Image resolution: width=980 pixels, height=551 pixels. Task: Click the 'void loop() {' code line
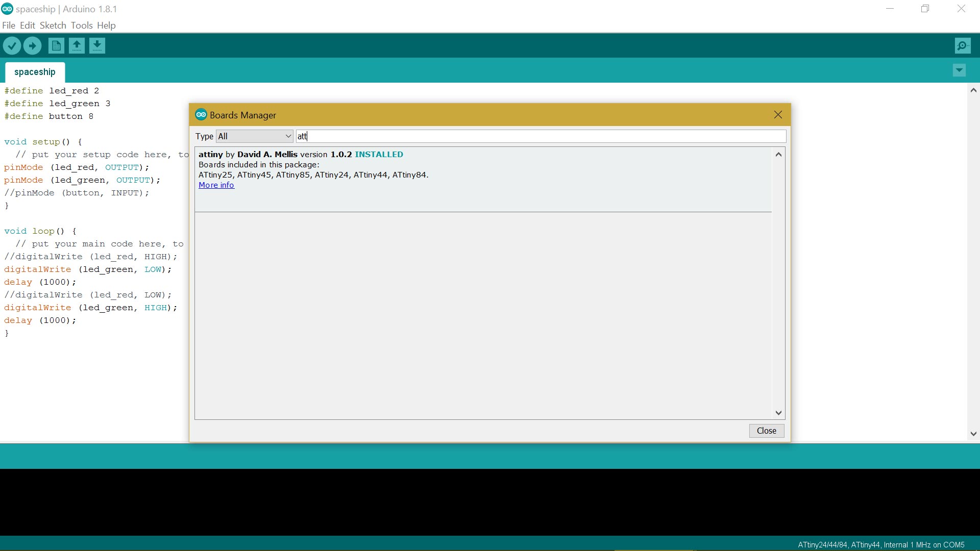click(x=40, y=231)
